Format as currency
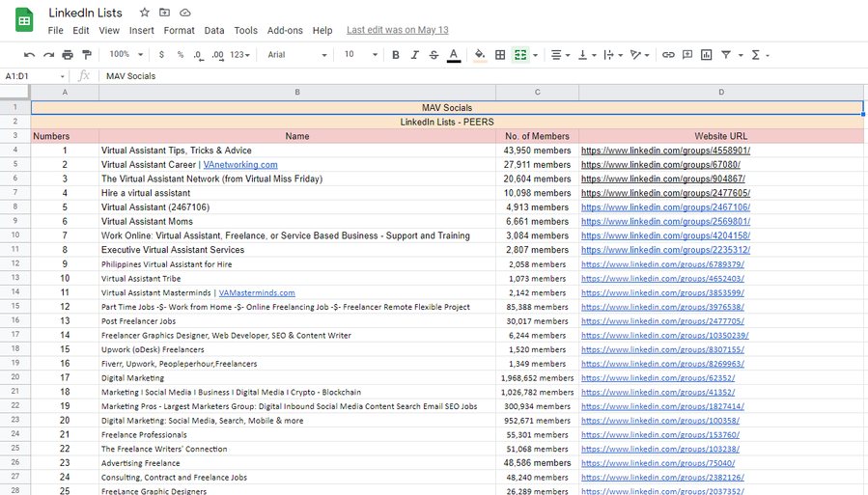 coord(161,55)
